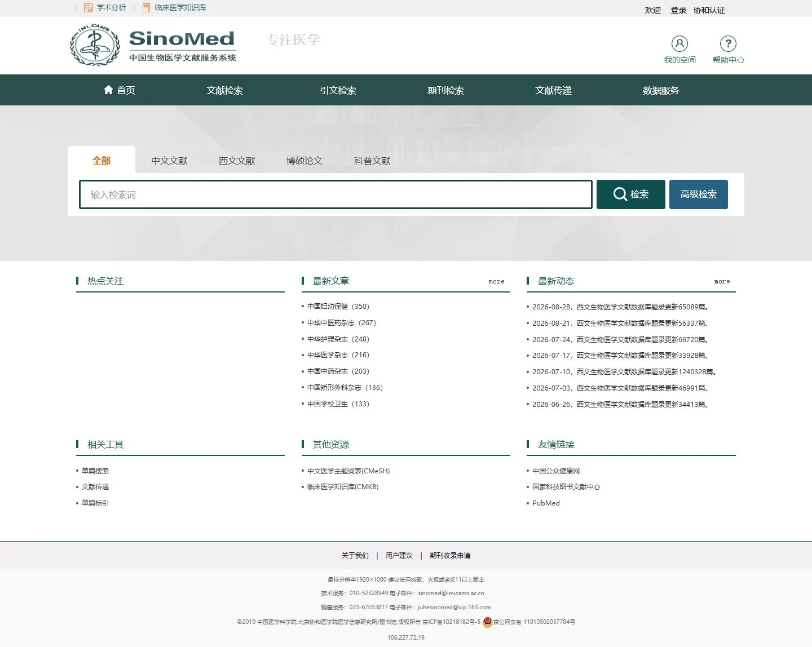The width and height of the screenshot is (812, 647).
Task: Open 中国学校卫生 (133) link
Action: 338,404
